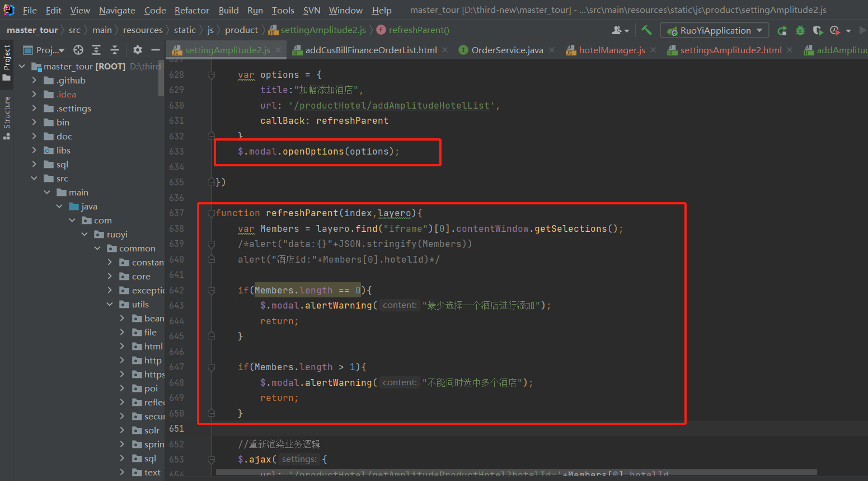Image resolution: width=868 pixels, height=481 pixels.
Task: Start debugging with the bug icon
Action: point(800,30)
